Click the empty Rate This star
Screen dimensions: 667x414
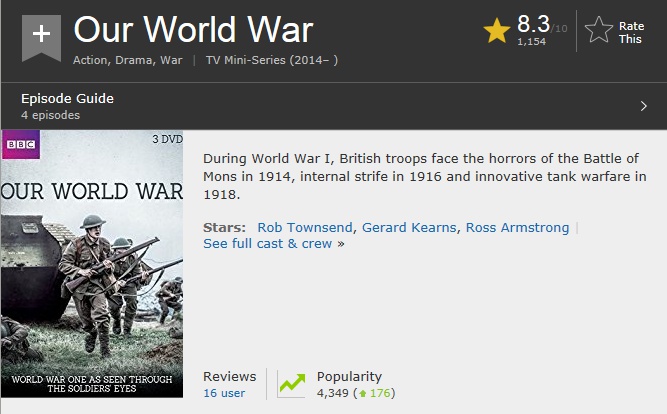[x=599, y=30]
